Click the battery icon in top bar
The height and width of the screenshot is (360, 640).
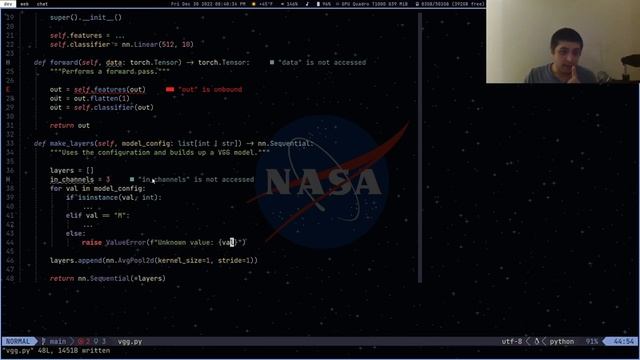318,4
